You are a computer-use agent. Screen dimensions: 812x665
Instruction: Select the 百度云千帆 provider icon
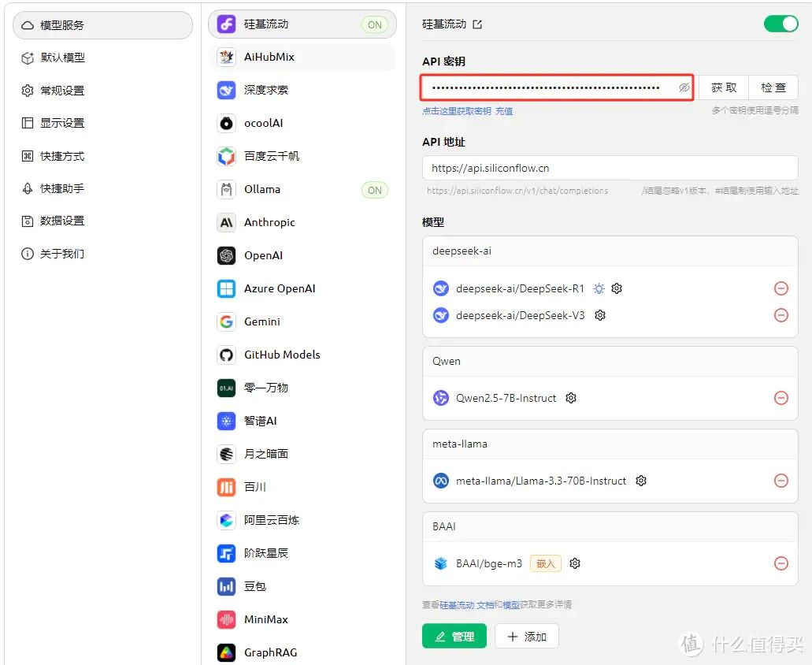226,156
